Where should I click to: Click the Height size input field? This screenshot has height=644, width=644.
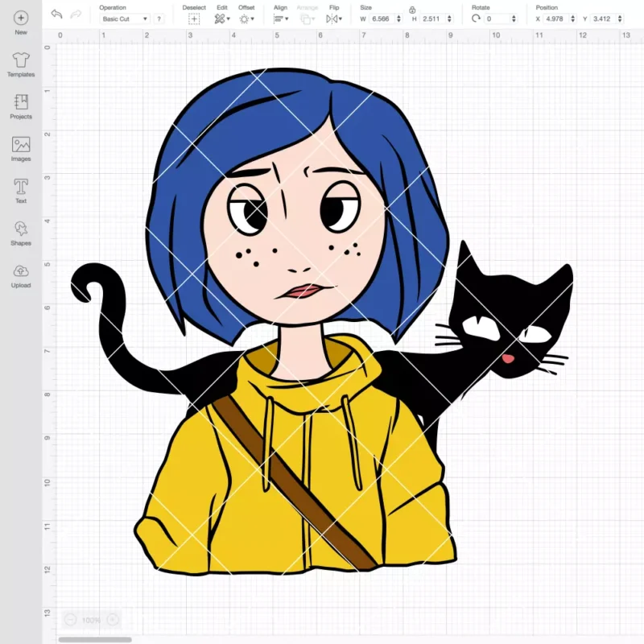(x=432, y=19)
